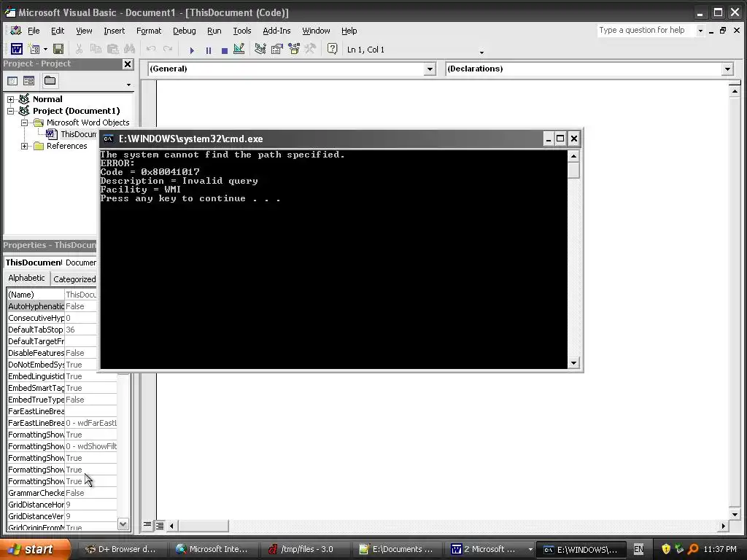747x560 pixels.
Task: Open toolbar options arrow after Ln 1, Col 1
Action: [x=481, y=52]
